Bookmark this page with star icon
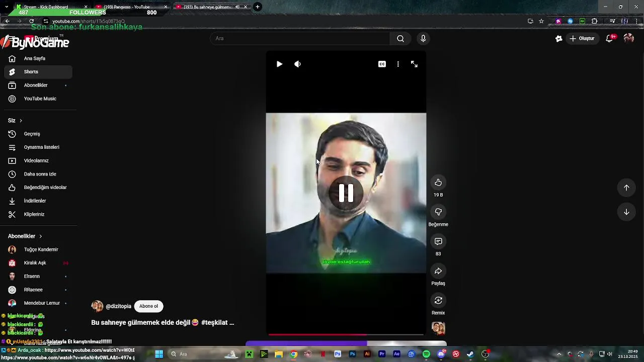Screen dimensions: 644x362 pyautogui.click(x=541, y=21)
